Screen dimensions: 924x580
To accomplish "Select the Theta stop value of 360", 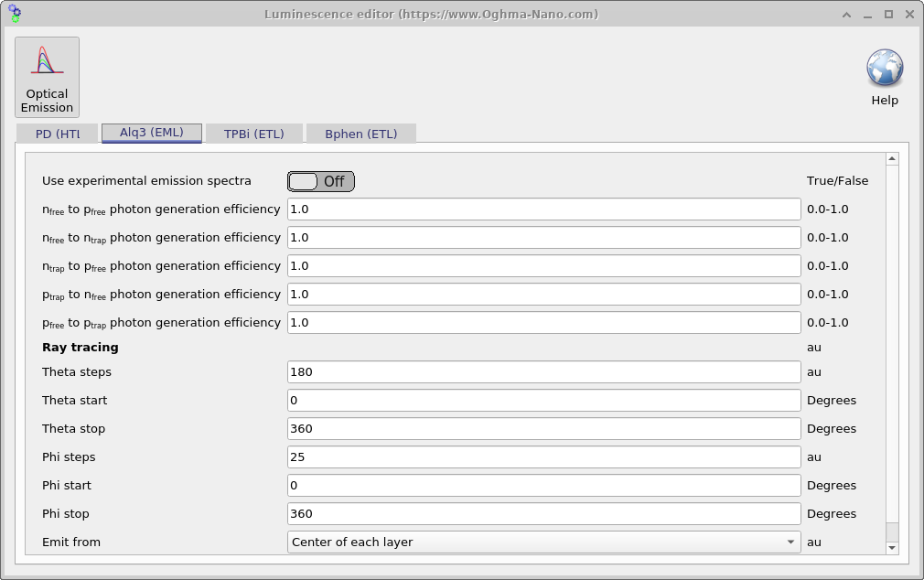I will coord(543,428).
